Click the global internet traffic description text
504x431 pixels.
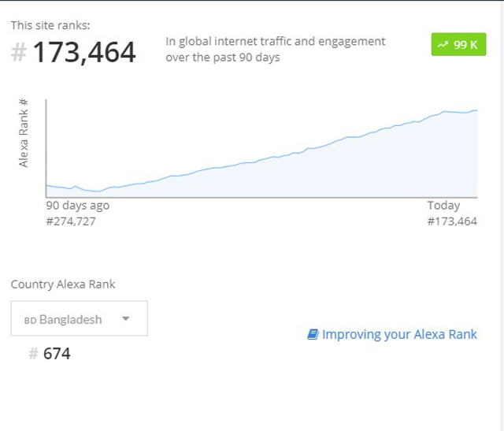[276, 49]
